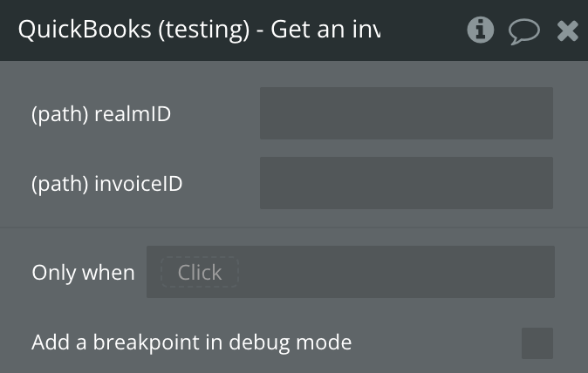
Task: Focus the realmID value box
Action: tap(406, 113)
